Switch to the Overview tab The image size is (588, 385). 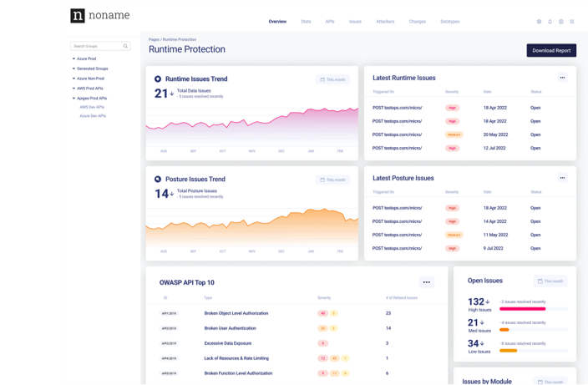point(277,22)
